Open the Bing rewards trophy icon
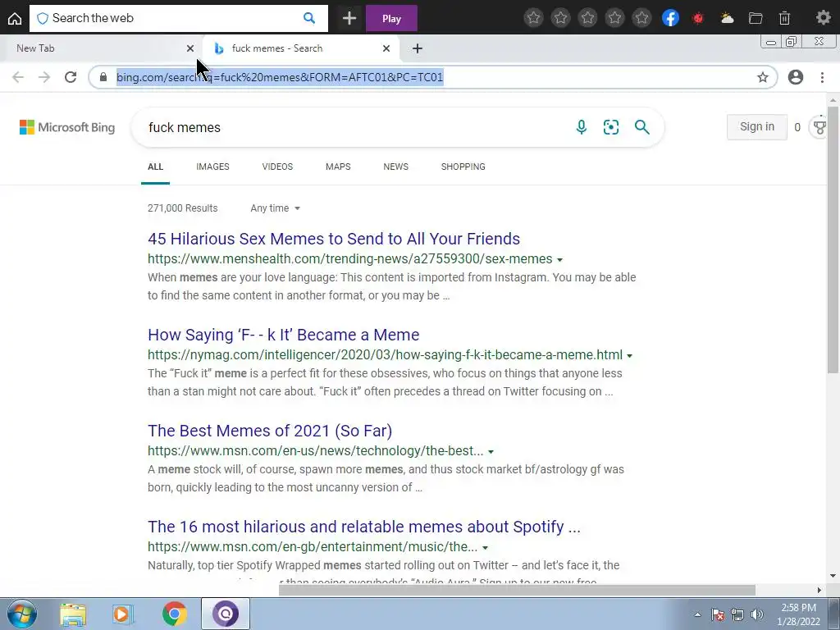840x630 pixels. pyautogui.click(x=819, y=127)
